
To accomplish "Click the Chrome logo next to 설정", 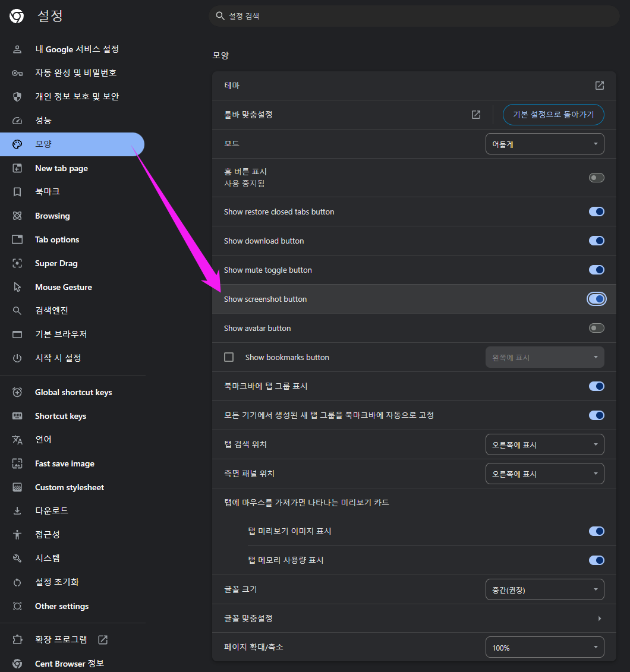I will coord(17,16).
